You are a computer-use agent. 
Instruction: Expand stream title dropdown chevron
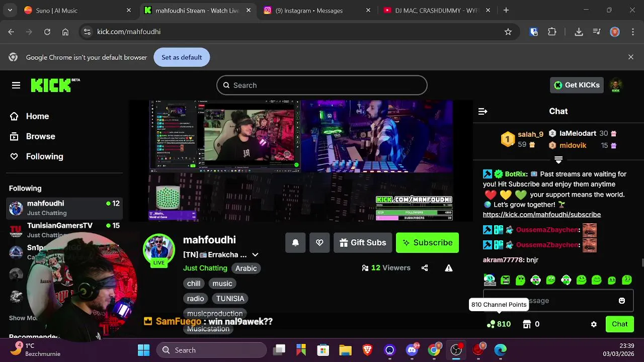pos(255,255)
